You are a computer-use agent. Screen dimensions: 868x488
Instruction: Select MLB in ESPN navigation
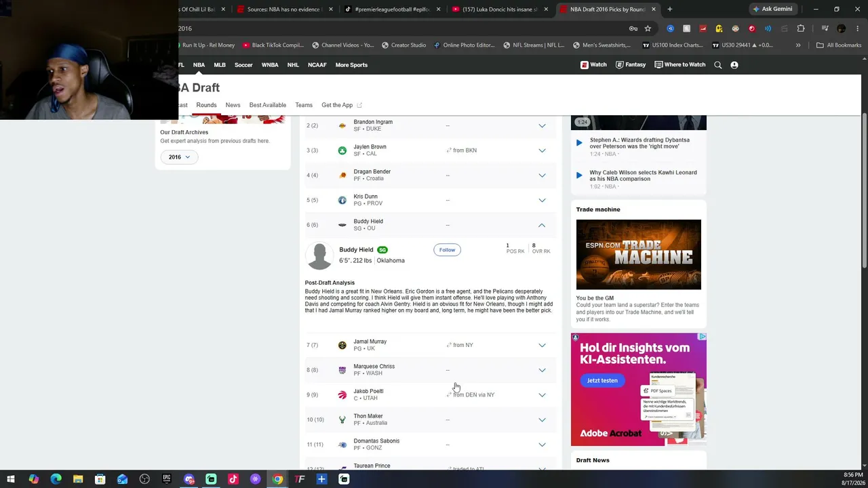click(x=220, y=65)
